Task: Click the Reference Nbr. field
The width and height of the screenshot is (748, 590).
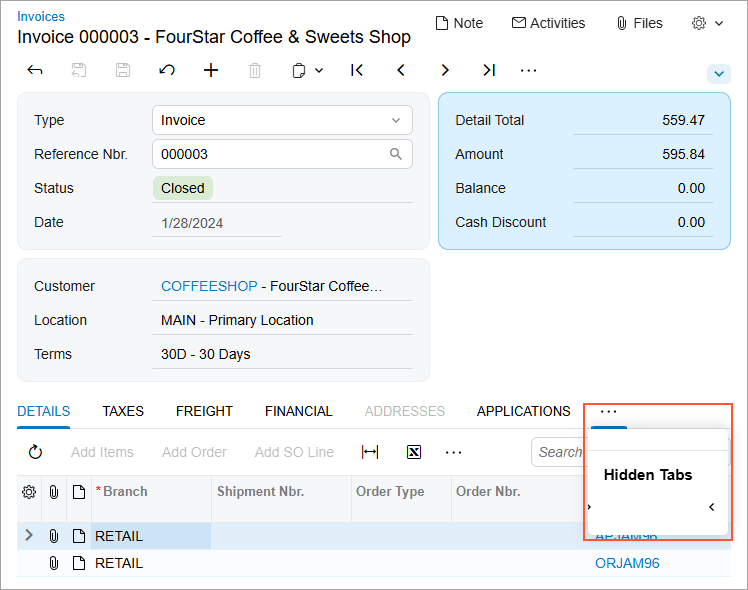Action: pyautogui.click(x=272, y=154)
